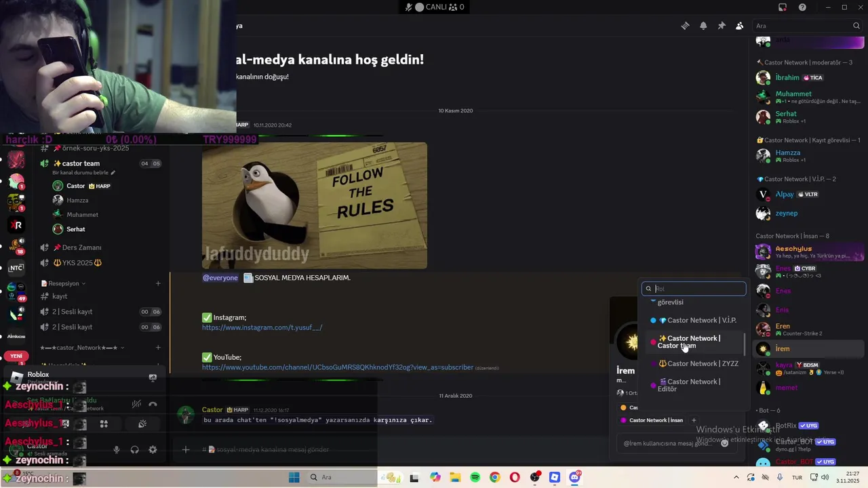The width and height of the screenshot is (868, 488).
Task: Open member Eren playing Counter-Strike 2
Action: pos(808,329)
